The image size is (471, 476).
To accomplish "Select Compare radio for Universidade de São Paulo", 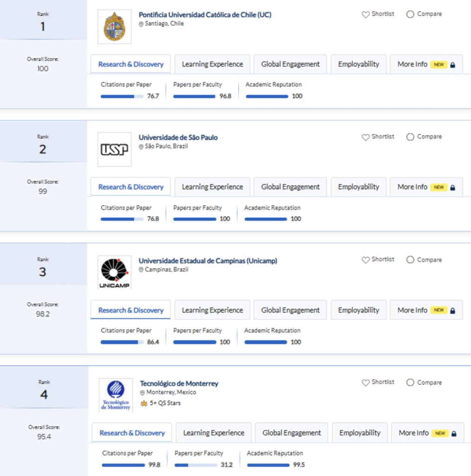I will 410,137.
